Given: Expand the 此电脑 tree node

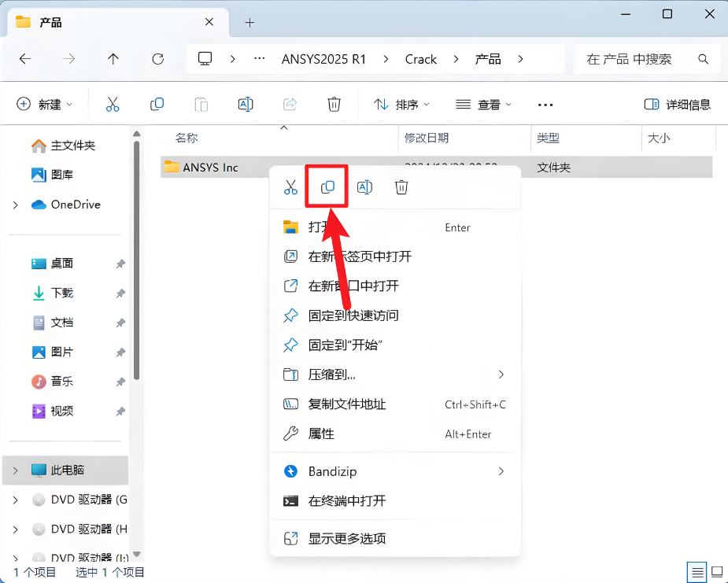Looking at the screenshot, I should [15, 470].
